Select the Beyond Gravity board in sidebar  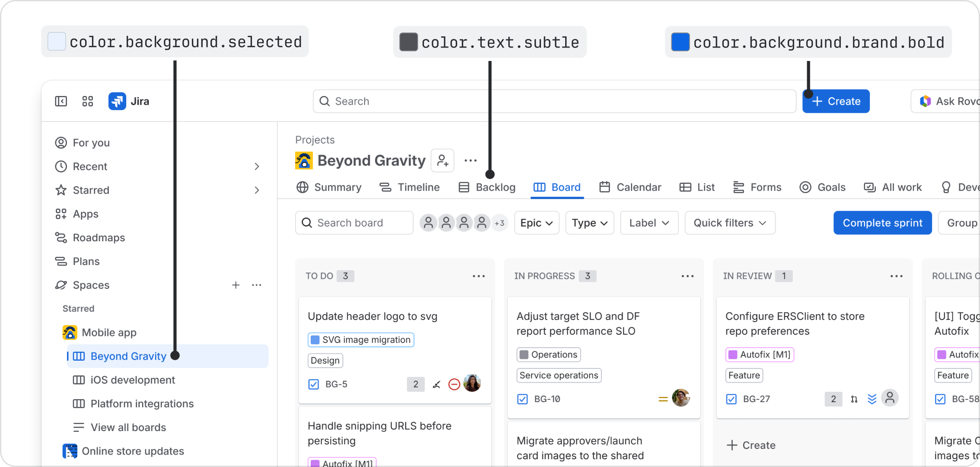click(x=167, y=356)
